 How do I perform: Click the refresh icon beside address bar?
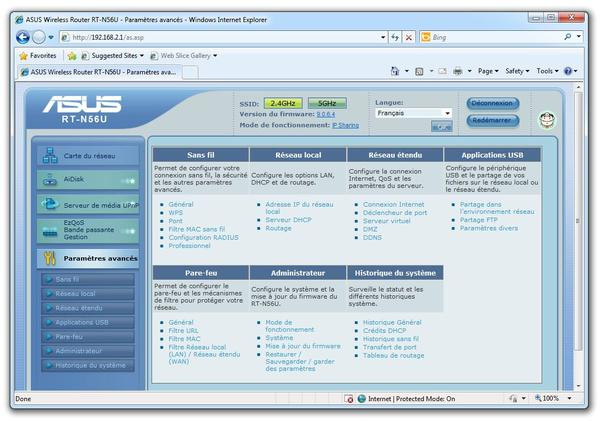coord(395,37)
